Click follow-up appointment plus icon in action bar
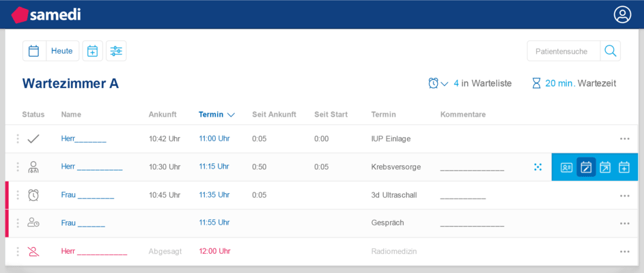The height and width of the screenshot is (273, 644). pos(624,167)
